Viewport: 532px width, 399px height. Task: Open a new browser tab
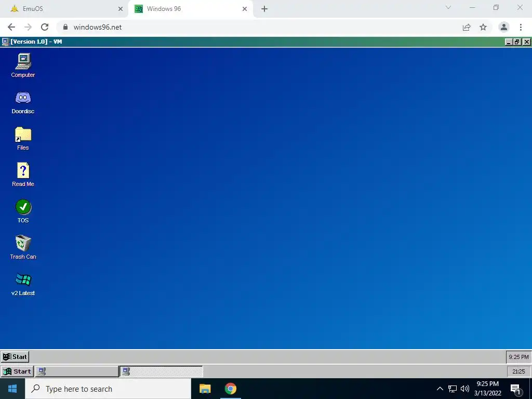tap(264, 9)
